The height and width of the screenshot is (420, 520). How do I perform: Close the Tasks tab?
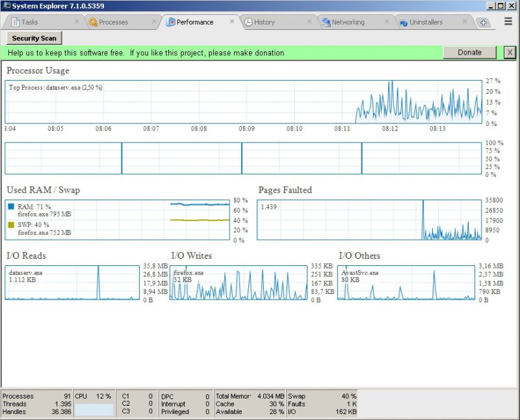[x=77, y=21]
